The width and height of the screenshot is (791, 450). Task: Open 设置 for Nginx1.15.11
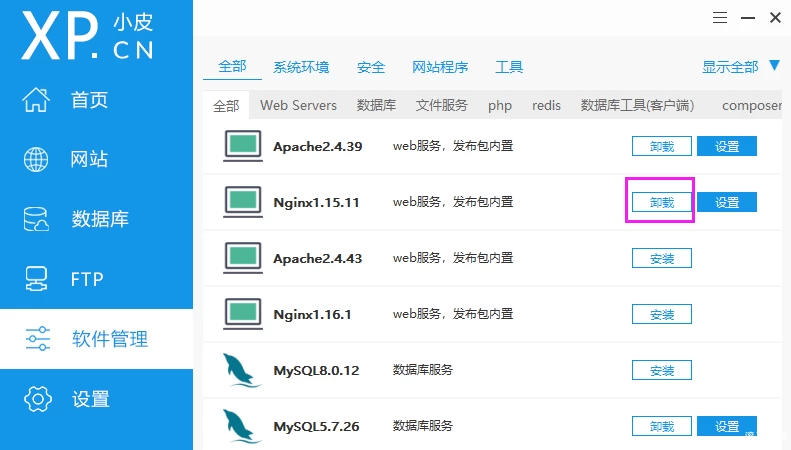tap(727, 202)
